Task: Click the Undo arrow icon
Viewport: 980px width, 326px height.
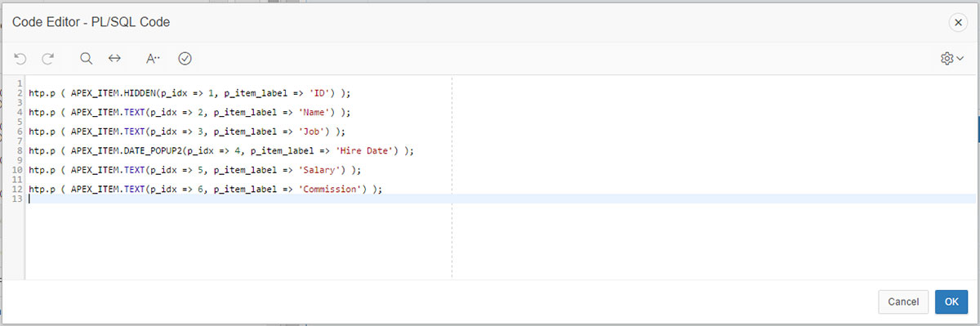Action: click(20, 58)
